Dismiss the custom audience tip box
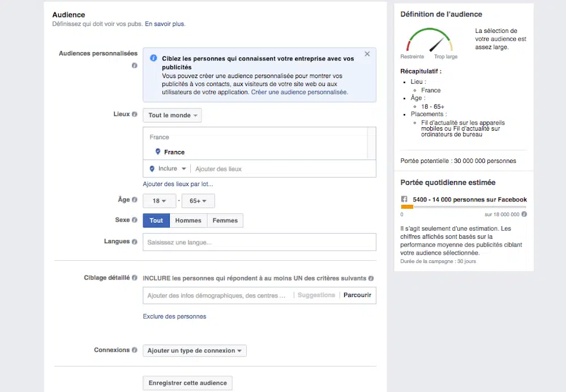The image size is (566, 392). pyautogui.click(x=367, y=54)
